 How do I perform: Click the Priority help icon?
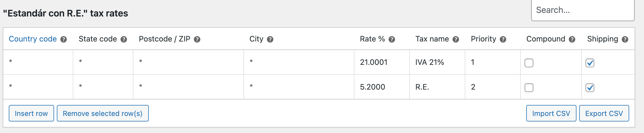tap(503, 39)
